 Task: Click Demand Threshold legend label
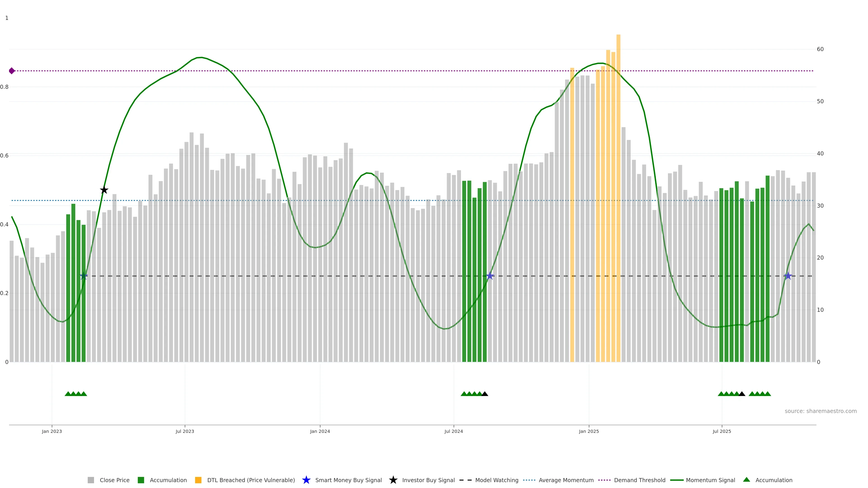pos(639,480)
